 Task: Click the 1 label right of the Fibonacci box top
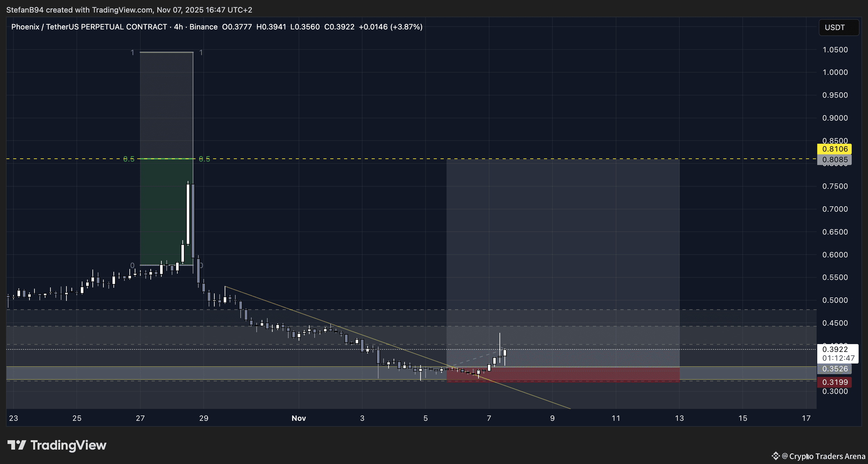click(x=201, y=53)
